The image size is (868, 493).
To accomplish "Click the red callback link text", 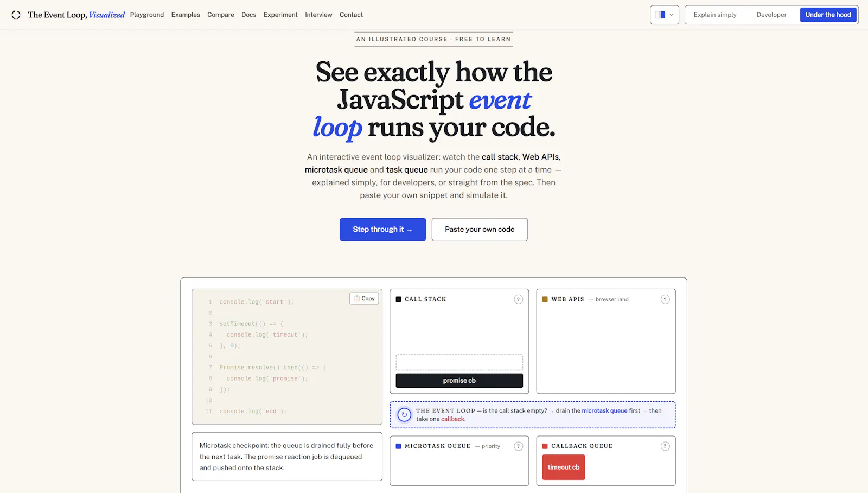I will [x=453, y=419].
